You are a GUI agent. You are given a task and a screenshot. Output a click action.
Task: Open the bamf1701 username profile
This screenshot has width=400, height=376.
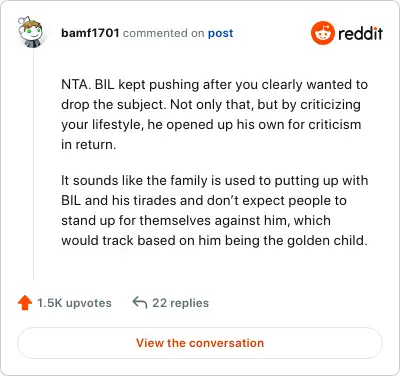90,33
